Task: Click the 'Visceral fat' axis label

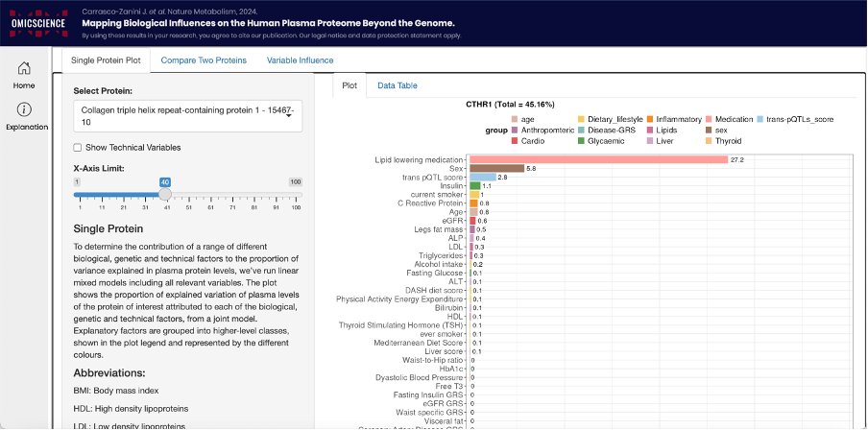Action: 443,421
